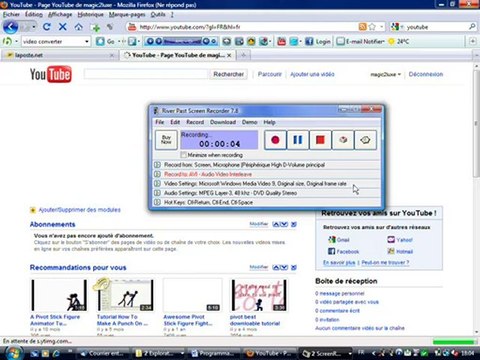Click the Buy Now button

(x=166, y=140)
